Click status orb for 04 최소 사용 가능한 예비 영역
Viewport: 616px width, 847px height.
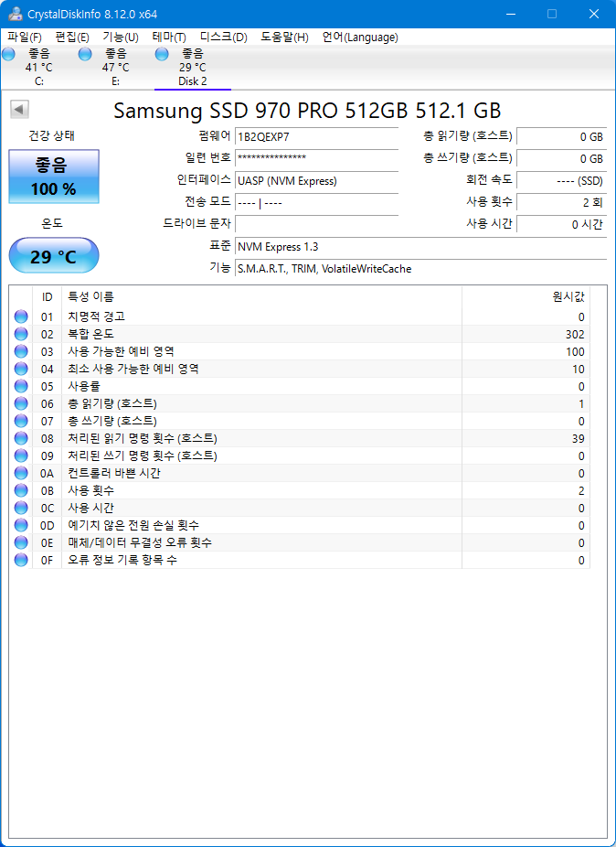tap(21, 369)
